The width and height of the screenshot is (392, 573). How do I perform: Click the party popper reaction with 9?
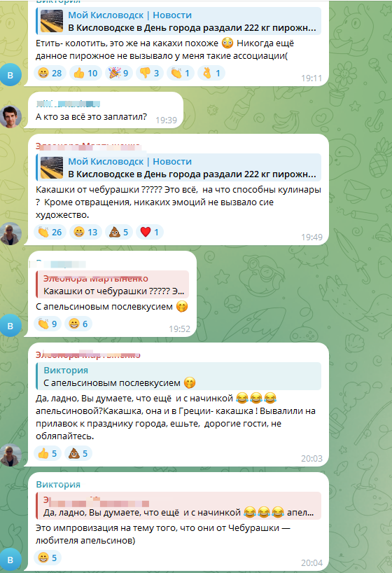point(119,73)
